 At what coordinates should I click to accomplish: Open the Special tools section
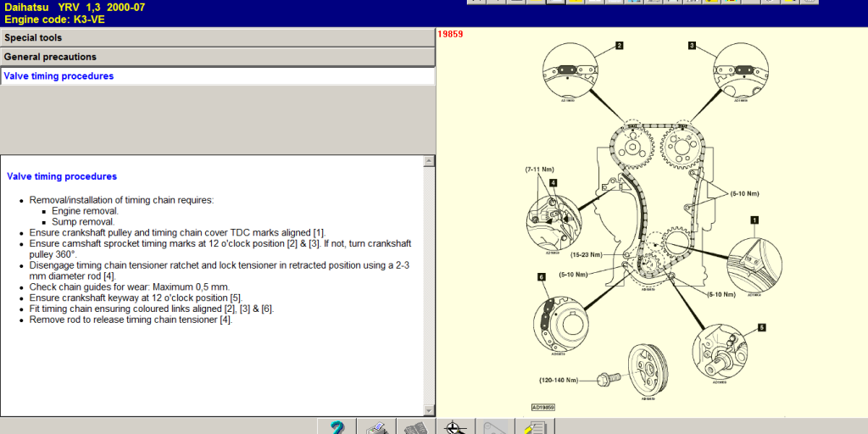click(x=218, y=37)
